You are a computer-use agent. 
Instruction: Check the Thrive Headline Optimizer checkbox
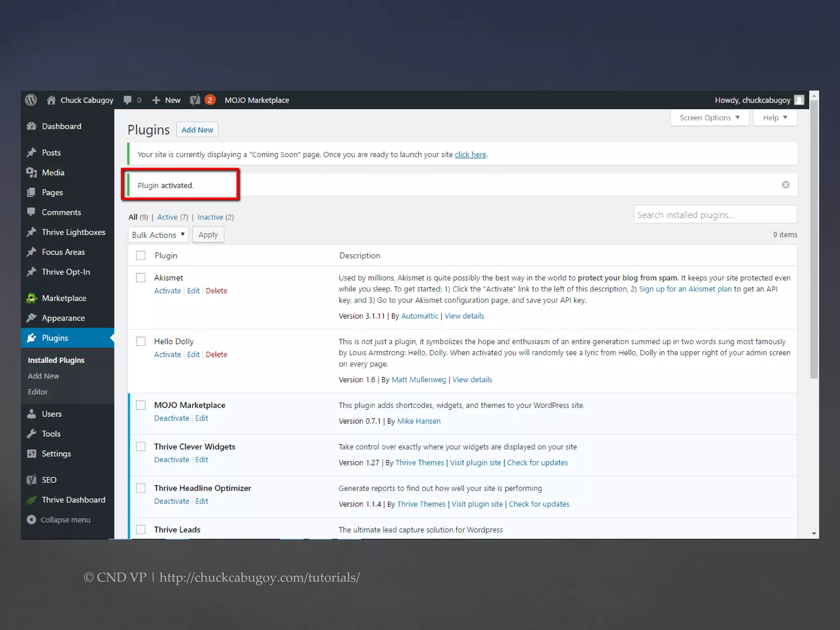click(x=141, y=488)
